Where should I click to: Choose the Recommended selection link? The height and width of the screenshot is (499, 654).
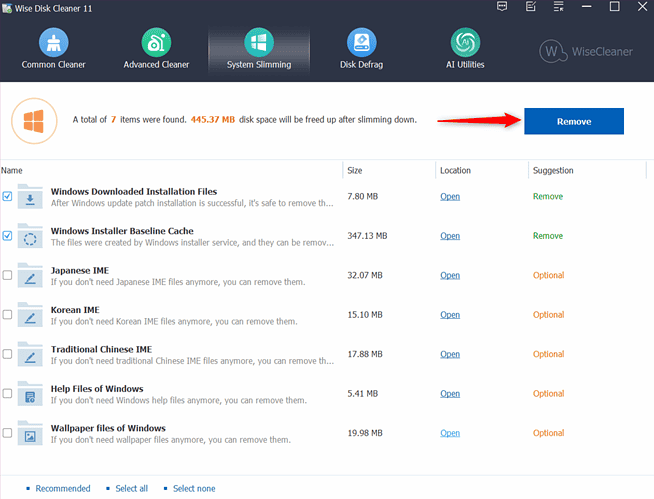pyautogui.click(x=62, y=488)
